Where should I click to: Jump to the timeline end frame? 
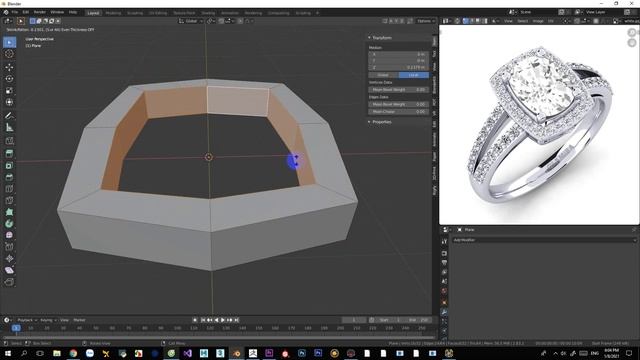[236, 320]
